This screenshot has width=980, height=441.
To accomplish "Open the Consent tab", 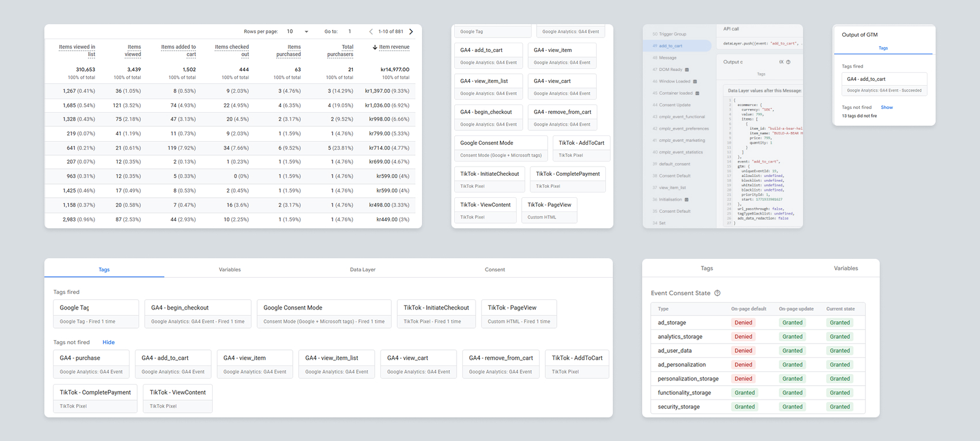I will click(495, 269).
